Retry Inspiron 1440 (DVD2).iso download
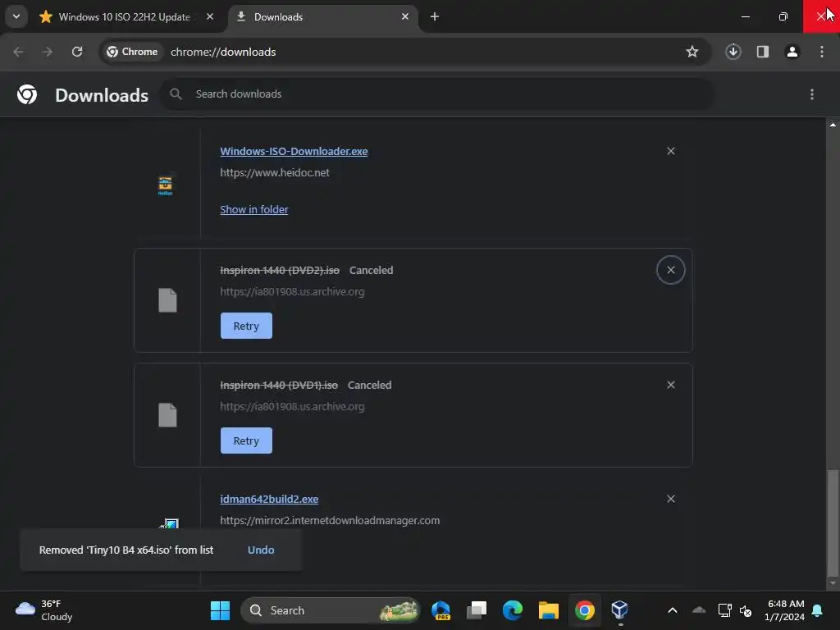 pos(246,326)
